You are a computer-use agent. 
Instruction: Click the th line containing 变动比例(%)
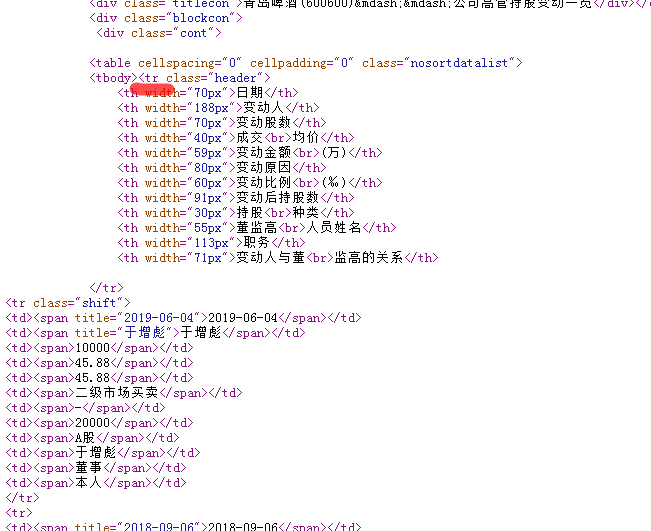pyautogui.click(x=250, y=183)
